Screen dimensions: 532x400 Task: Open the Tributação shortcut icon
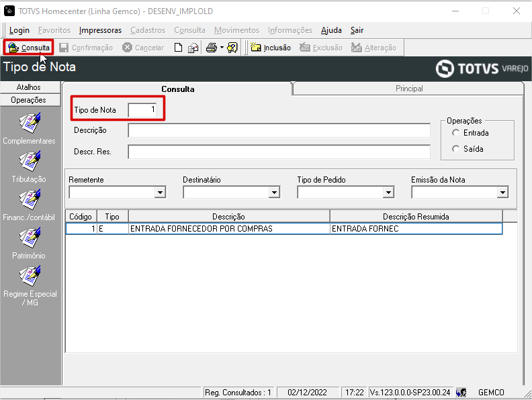coord(30,161)
